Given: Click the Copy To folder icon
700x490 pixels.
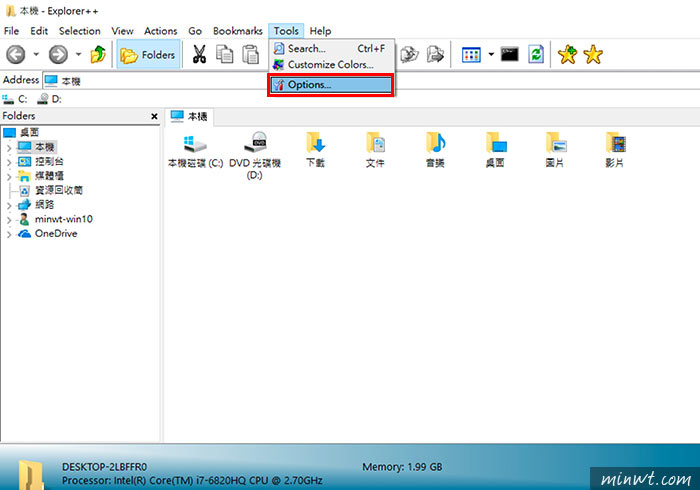Looking at the screenshot, I should [x=409, y=54].
